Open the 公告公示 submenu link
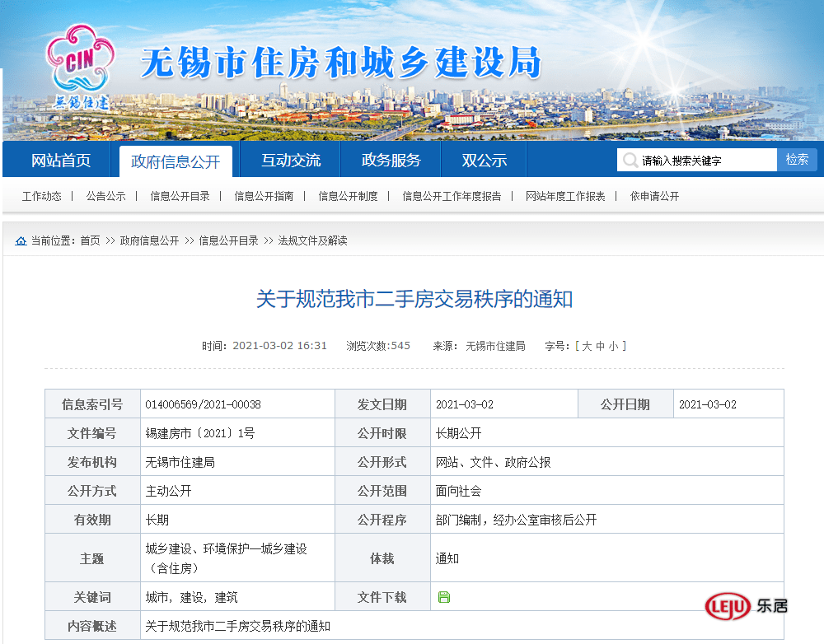The width and height of the screenshot is (824, 644). coord(105,196)
